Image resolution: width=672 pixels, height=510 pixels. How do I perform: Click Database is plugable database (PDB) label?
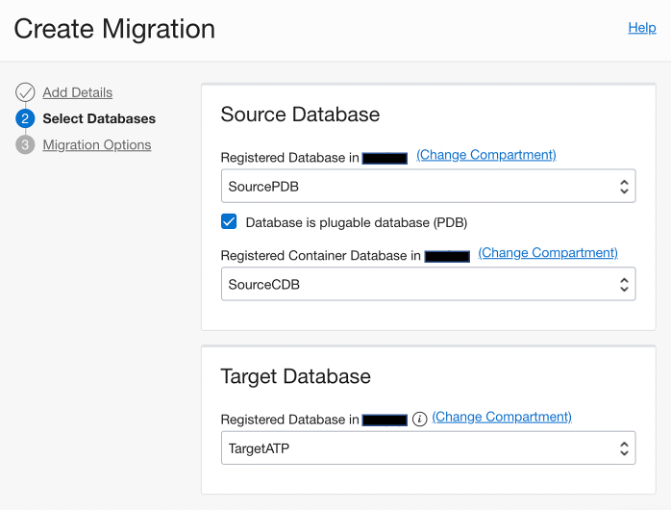point(356,222)
